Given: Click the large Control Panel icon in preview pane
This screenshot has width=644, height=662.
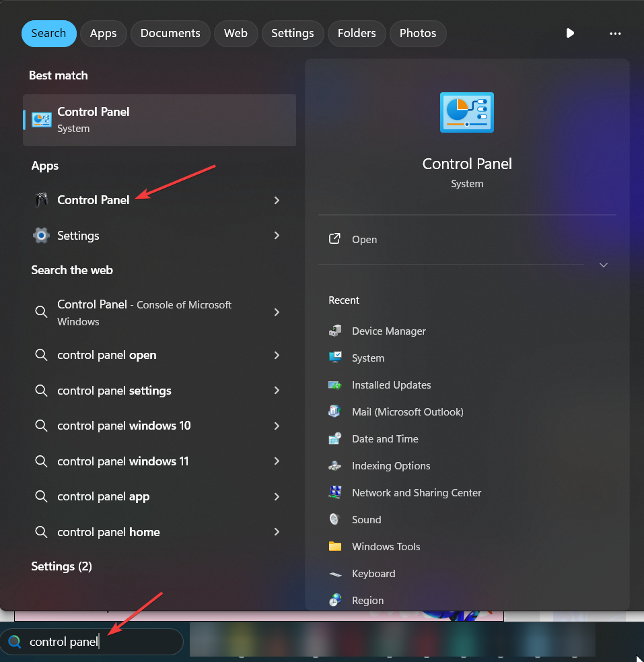Looking at the screenshot, I should point(466,112).
